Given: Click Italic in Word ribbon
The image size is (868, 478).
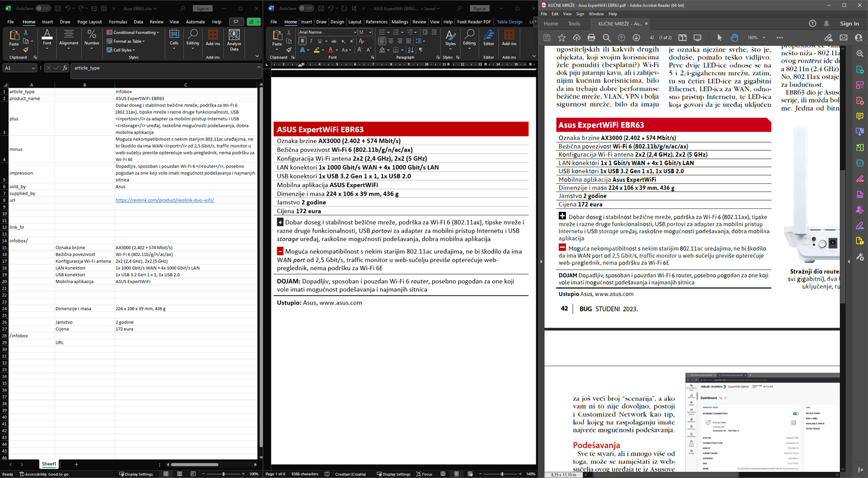Looking at the screenshot, I should pos(311,41).
